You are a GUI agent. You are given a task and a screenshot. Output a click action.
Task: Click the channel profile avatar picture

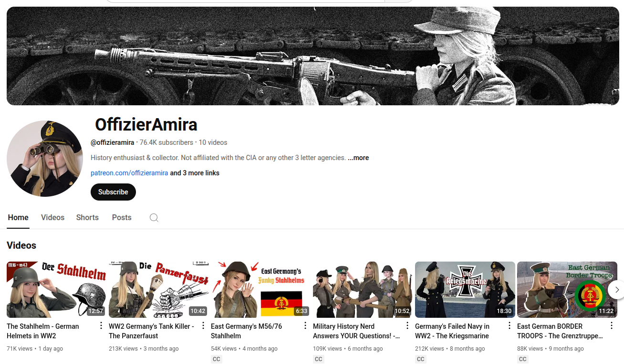tap(45, 159)
